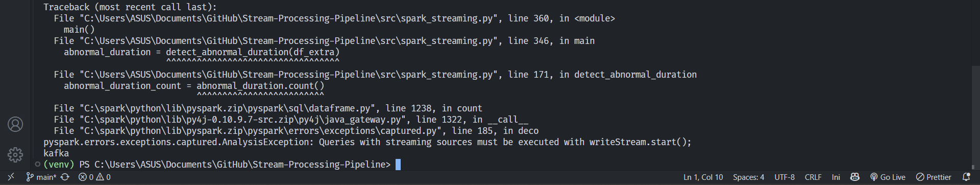The image size is (980, 185).
Task: Open the Copilot status icon
Action: [855, 177]
